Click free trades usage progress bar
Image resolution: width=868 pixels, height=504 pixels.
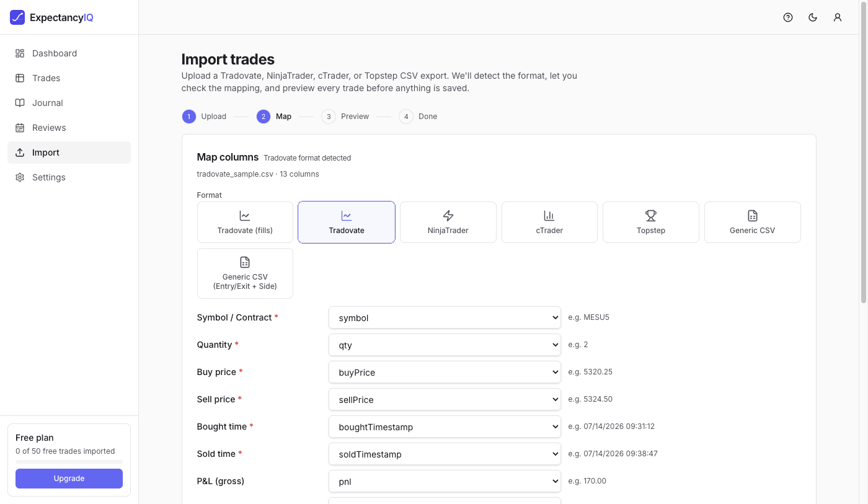click(69, 462)
